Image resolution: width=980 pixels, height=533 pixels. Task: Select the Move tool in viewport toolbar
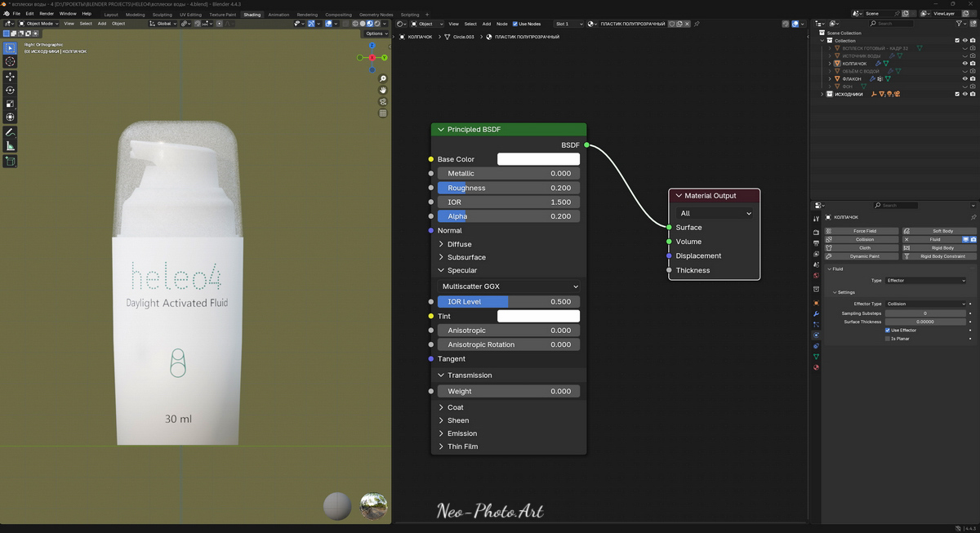10,77
